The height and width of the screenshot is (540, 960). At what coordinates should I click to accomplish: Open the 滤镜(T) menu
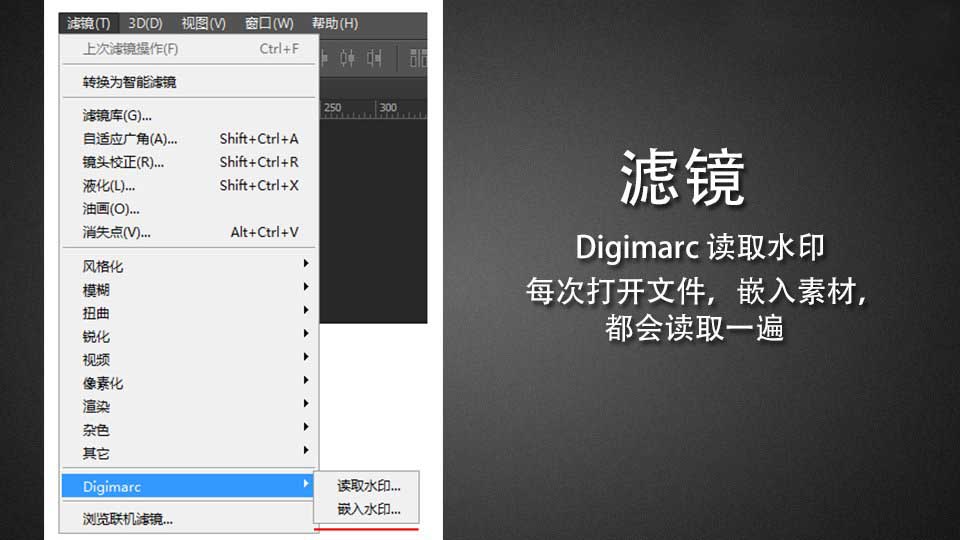point(89,23)
